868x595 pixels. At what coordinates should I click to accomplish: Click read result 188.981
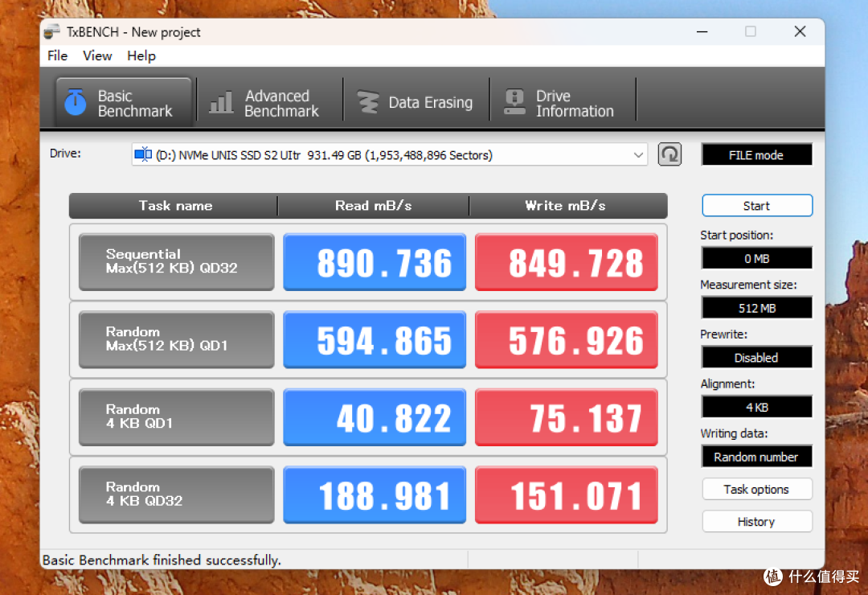click(x=375, y=494)
